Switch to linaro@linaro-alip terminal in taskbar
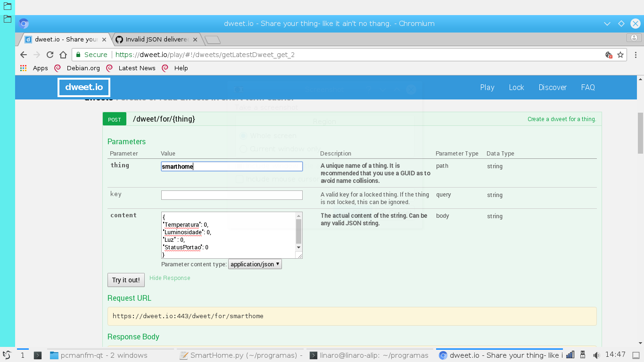This screenshot has height=362, width=644. point(370,355)
